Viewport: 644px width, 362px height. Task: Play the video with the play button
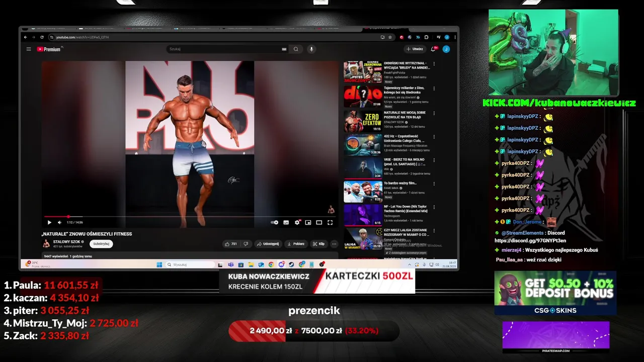coord(49,222)
